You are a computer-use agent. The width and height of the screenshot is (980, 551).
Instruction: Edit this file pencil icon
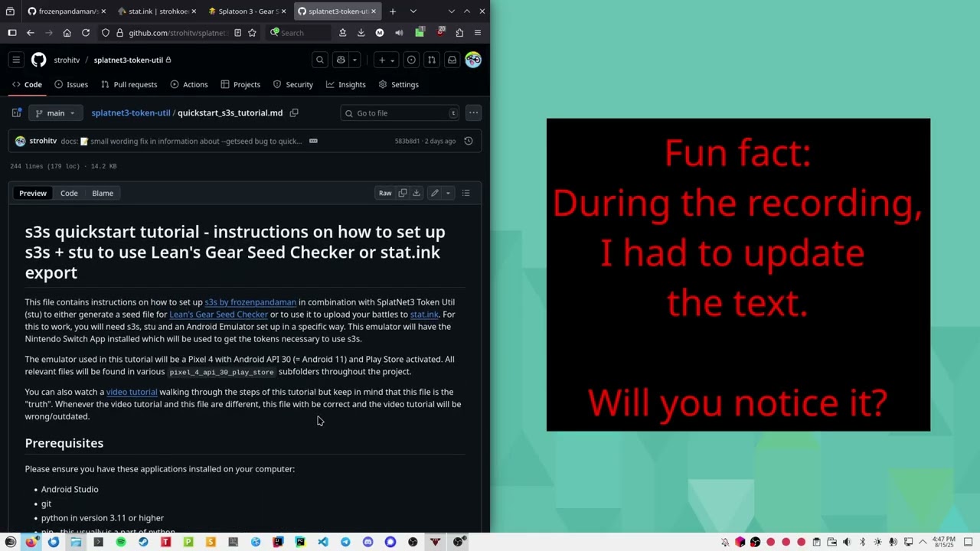435,193
